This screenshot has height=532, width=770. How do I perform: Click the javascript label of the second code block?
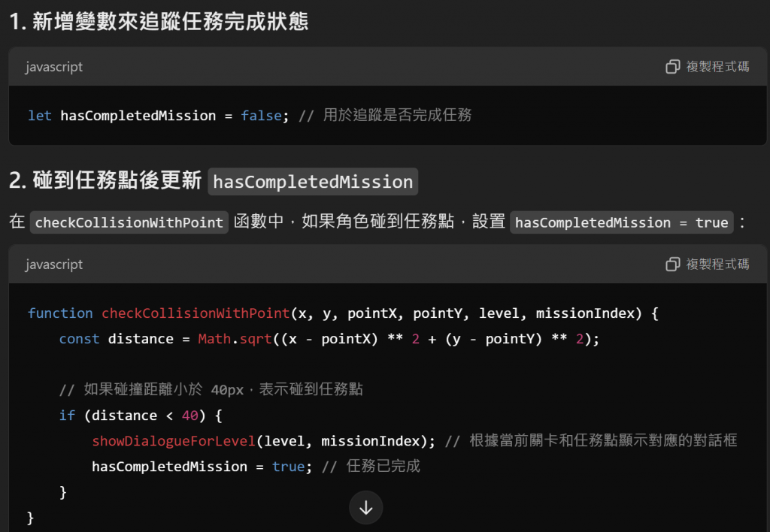click(x=54, y=265)
